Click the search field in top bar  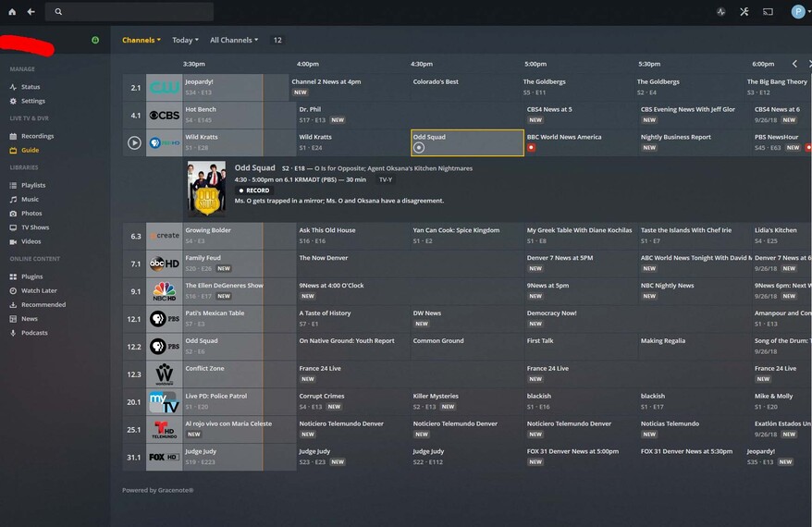click(x=129, y=11)
